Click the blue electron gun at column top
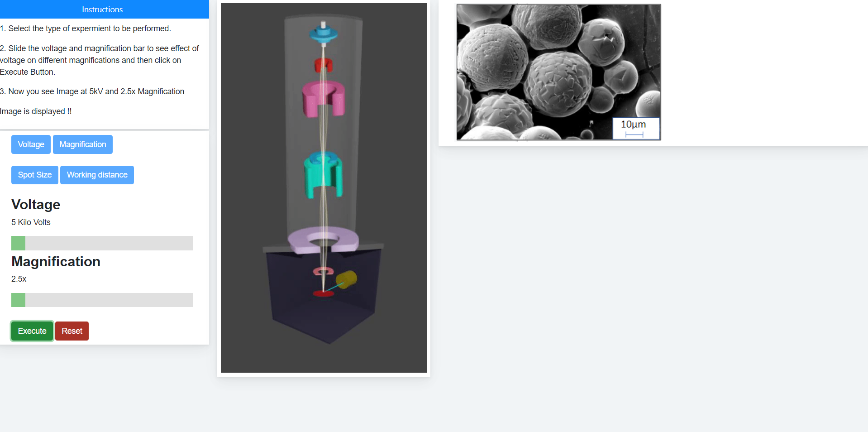This screenshot has height=432, width=868. coord(323,34)
